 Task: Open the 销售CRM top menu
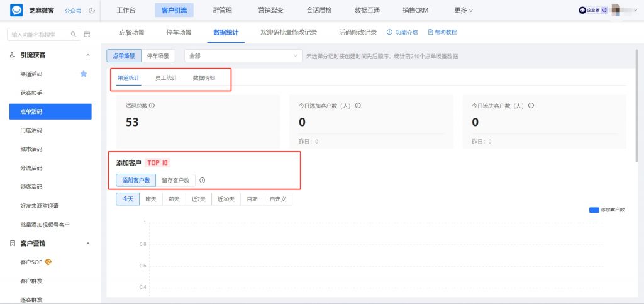(416, 10)
